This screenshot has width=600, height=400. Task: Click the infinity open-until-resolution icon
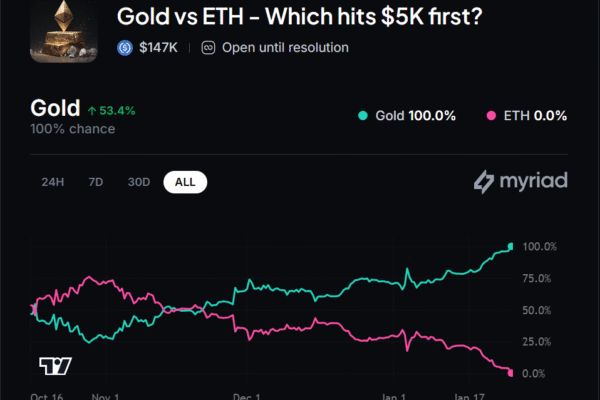click(208, 47)
